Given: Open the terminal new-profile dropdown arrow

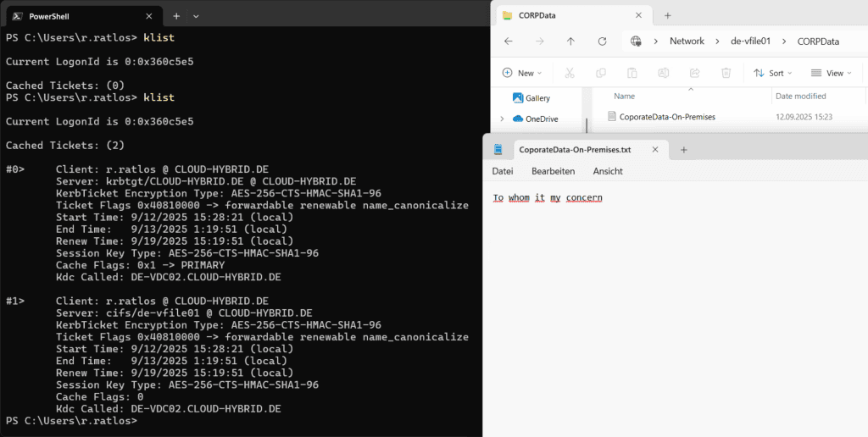Looking at the screenshot, I should (x=196, y=15).
